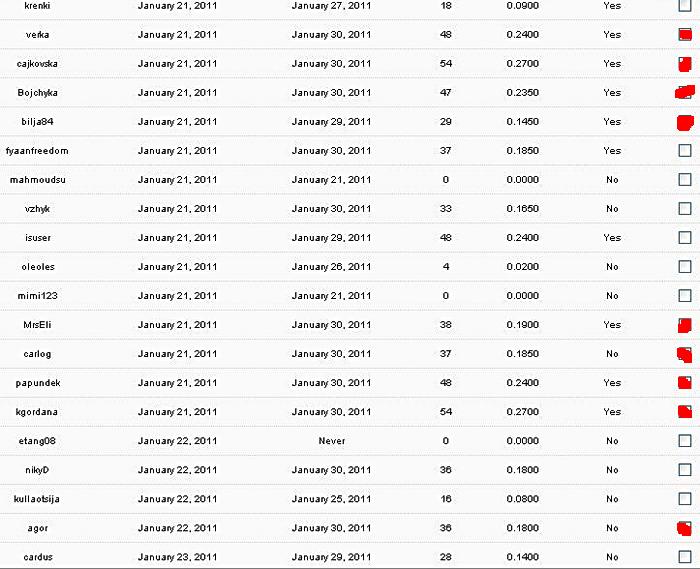Click the red-marked checkbox for agor
This screenshot has width=700, height=569.
(x=684, y=528)
